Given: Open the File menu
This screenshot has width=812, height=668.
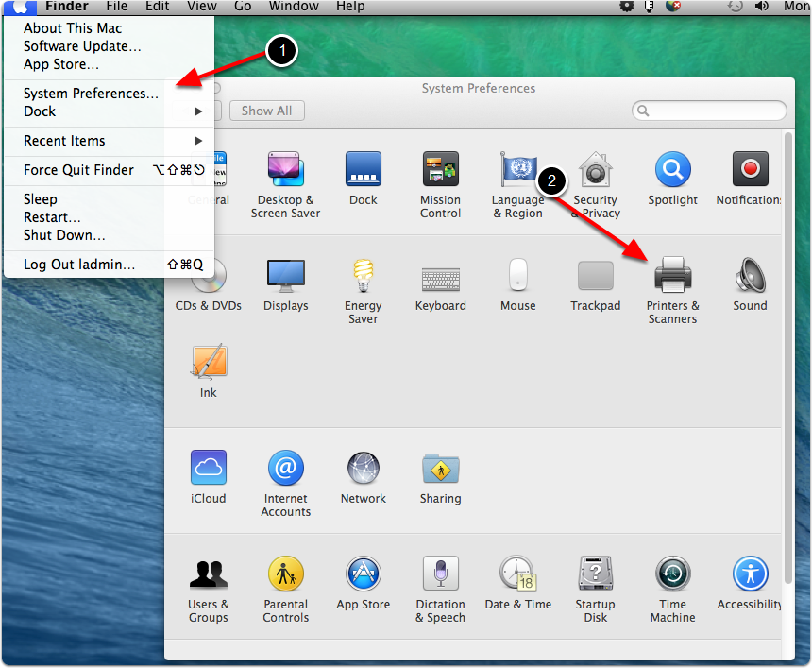Looking at the screenshot, I should coord(117,7).
